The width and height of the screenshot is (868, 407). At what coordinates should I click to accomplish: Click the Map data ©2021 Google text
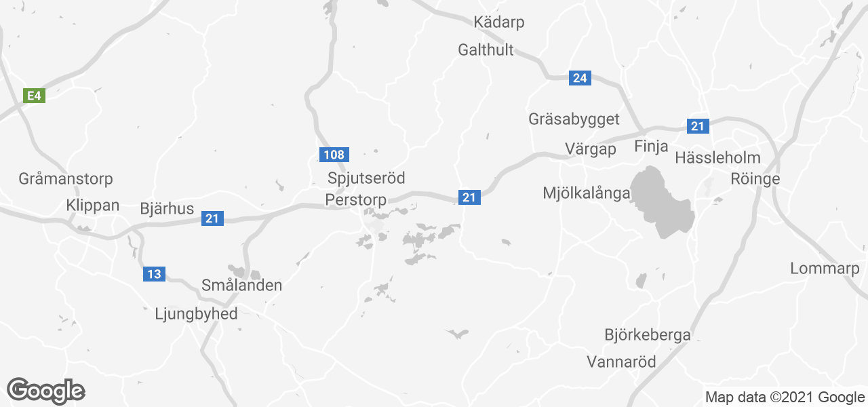pos(785,398)
